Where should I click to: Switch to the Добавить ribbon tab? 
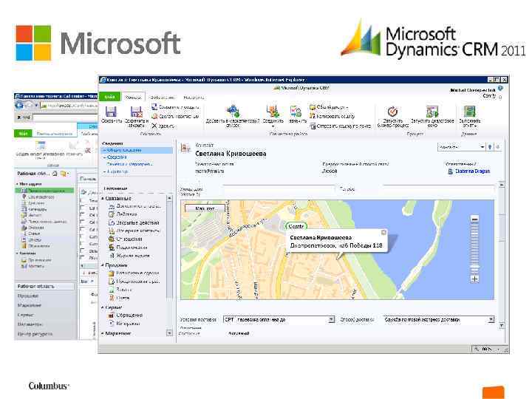click(163, 98)
